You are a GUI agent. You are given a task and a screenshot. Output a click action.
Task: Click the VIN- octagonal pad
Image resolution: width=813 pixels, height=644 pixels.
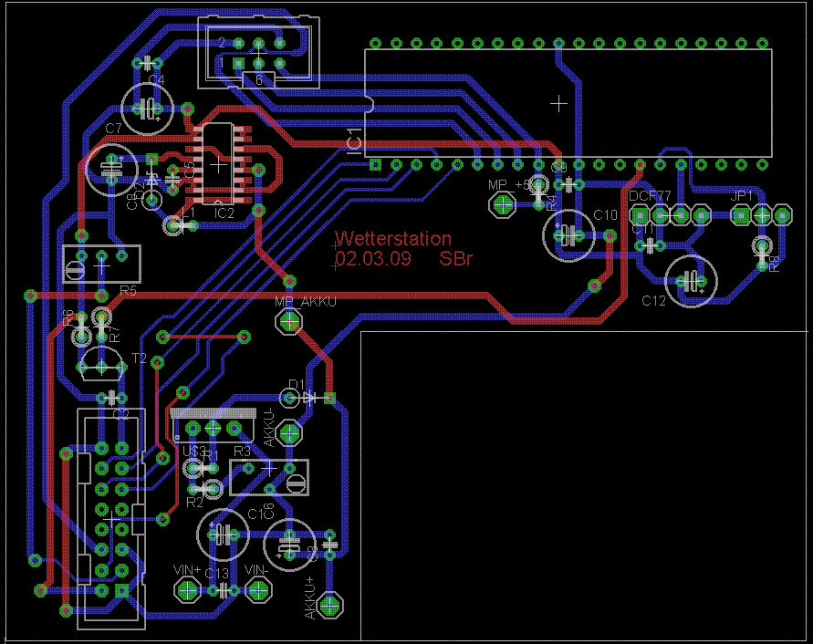pyautogui.click(x=258, y=590)
